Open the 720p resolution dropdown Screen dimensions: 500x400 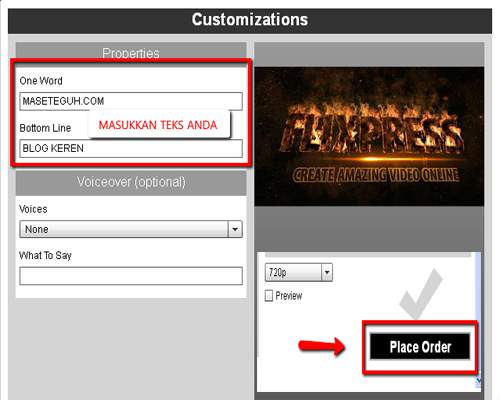[x=299, y=272]
